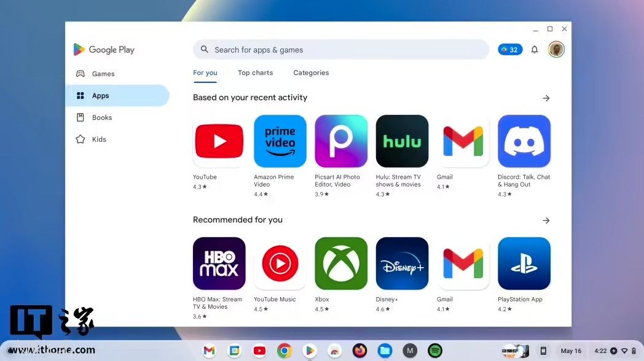Switch to the For you tab
The image size is (644, 361).
pyautogui.click(x=205, y=73)
